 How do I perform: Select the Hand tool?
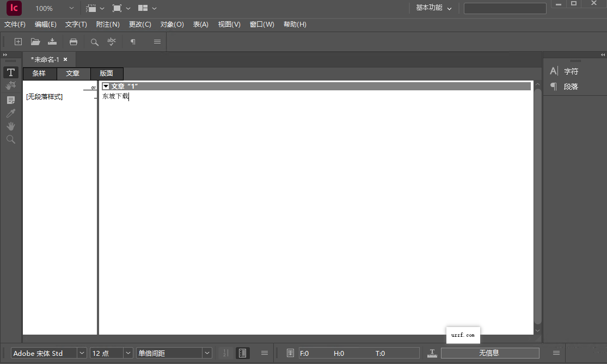11,126
